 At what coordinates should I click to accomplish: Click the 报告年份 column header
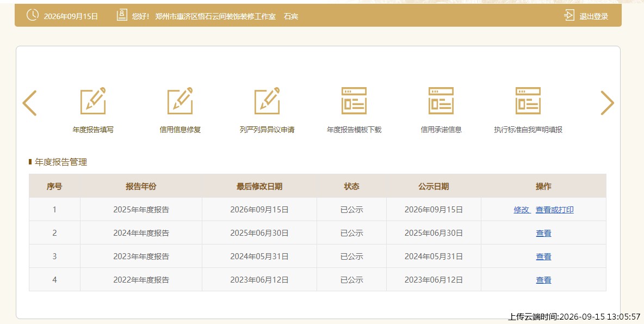(141, 186)
